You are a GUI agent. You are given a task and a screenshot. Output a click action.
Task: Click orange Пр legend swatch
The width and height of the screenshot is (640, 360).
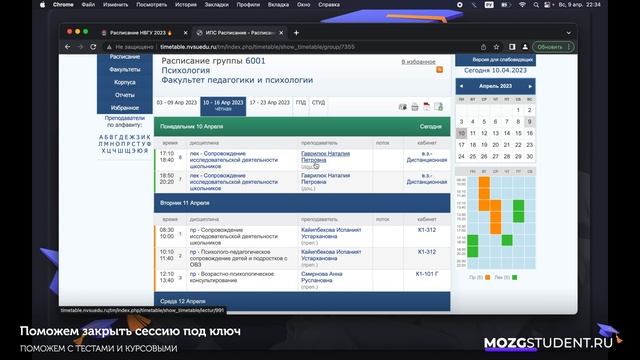(487, 278)
